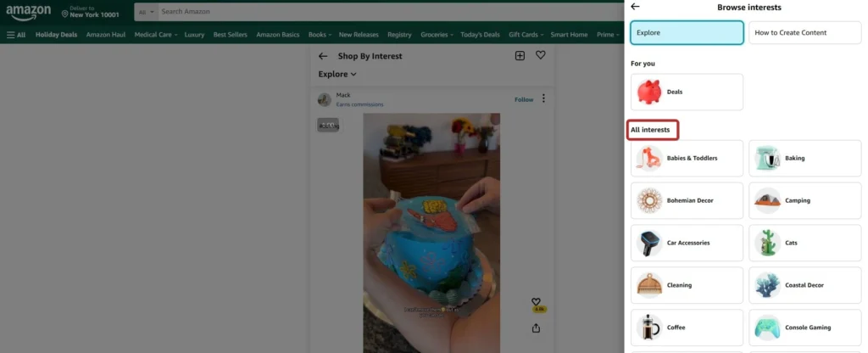Screen dimensions: 868x353
Task: Click the add to collection plus icon
Action: 520,56
